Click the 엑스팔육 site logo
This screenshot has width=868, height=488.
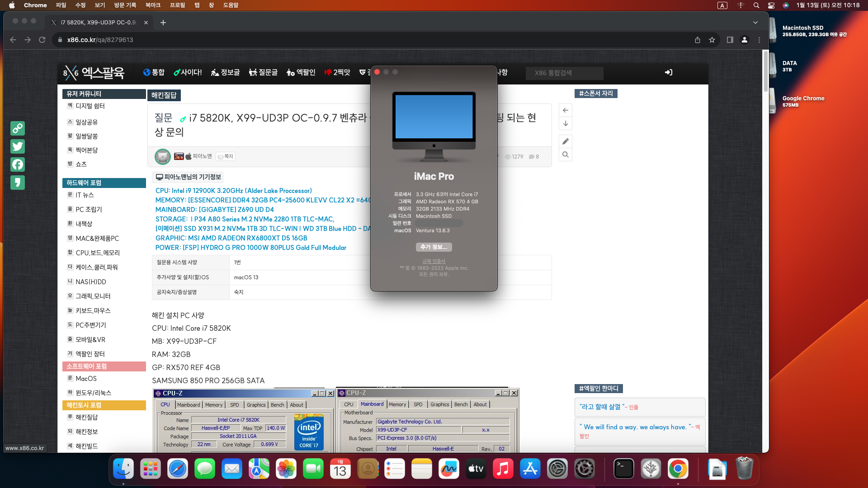pos(94,73)
